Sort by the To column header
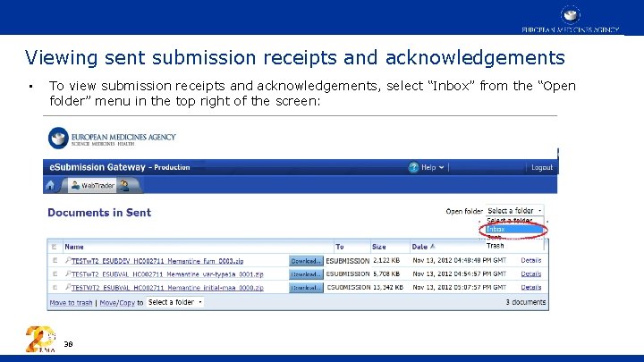The width and height of the screenshot is (644, 362). pos(339,247)
